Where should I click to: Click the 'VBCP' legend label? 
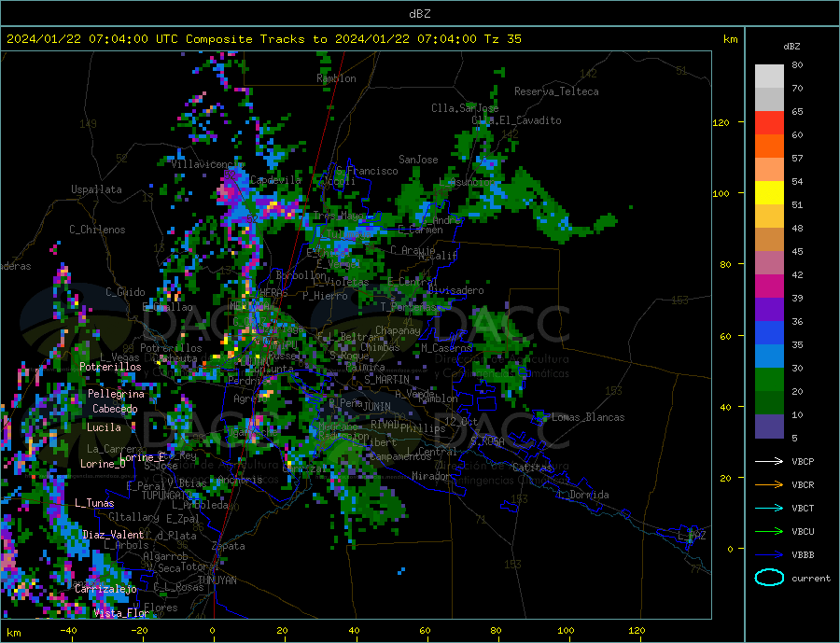tap(803, 461)
